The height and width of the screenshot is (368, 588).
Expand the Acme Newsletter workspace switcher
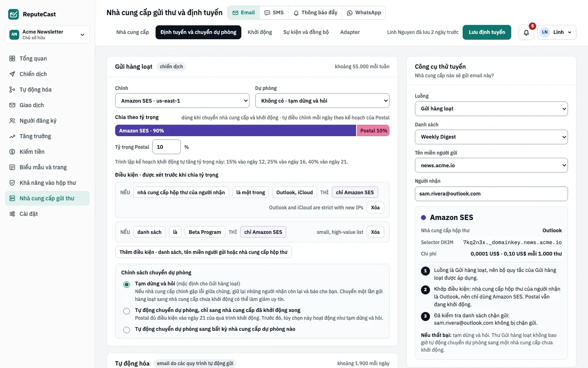tap(47, 34)
